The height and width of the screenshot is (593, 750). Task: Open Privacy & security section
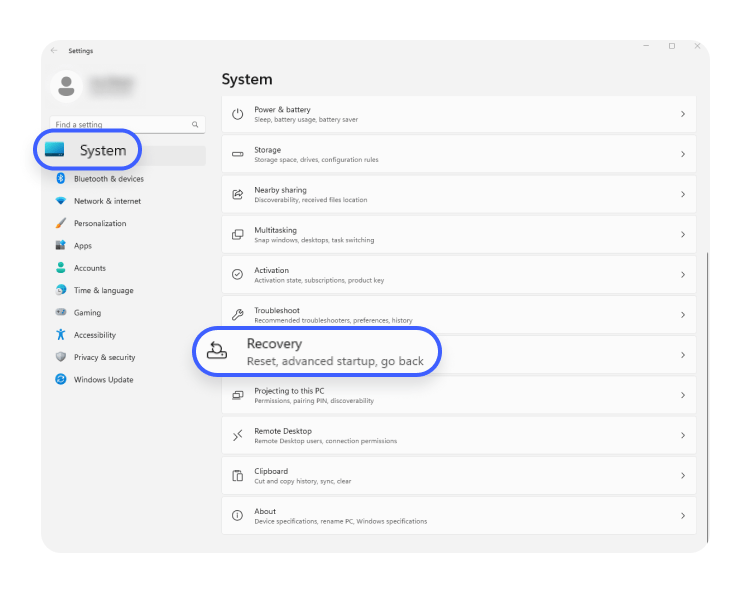[x=104, y=357]
